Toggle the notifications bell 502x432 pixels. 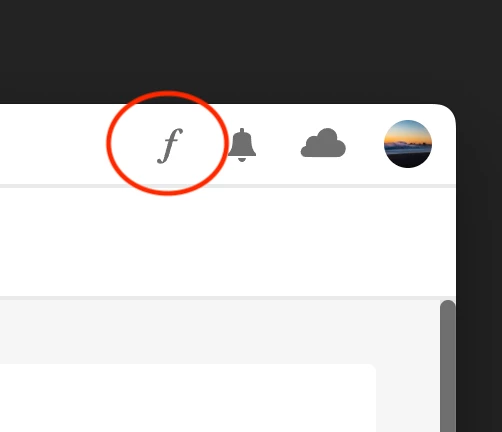click(242, 145)
